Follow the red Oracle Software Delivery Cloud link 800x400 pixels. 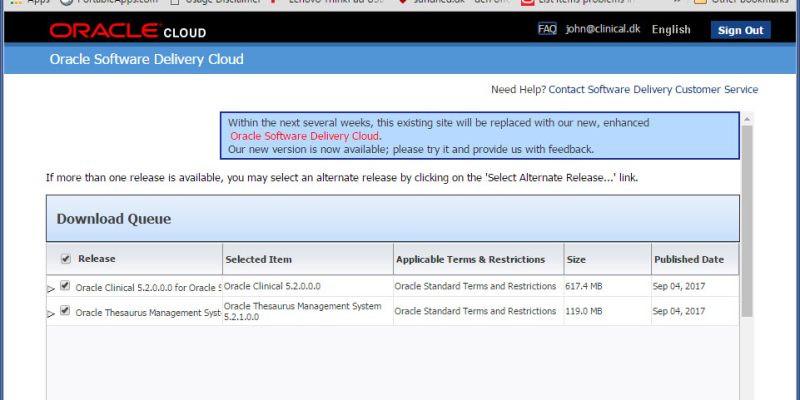[x=305, y=136]
